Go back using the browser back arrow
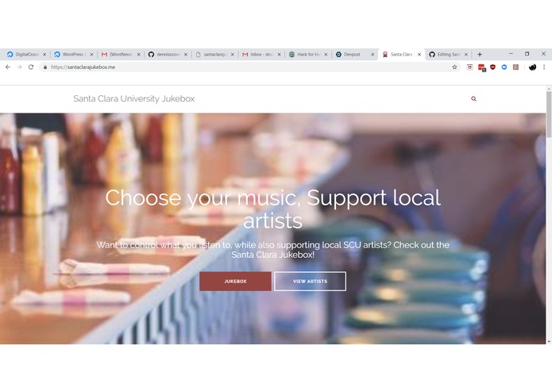 click(x=8, y=67)
